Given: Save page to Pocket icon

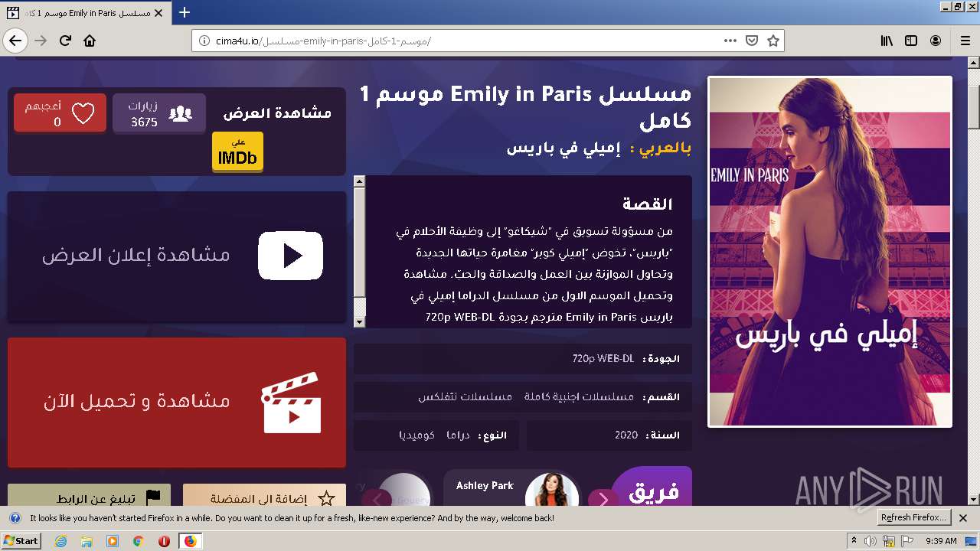Looking at the screenshot, I should 752,41.
